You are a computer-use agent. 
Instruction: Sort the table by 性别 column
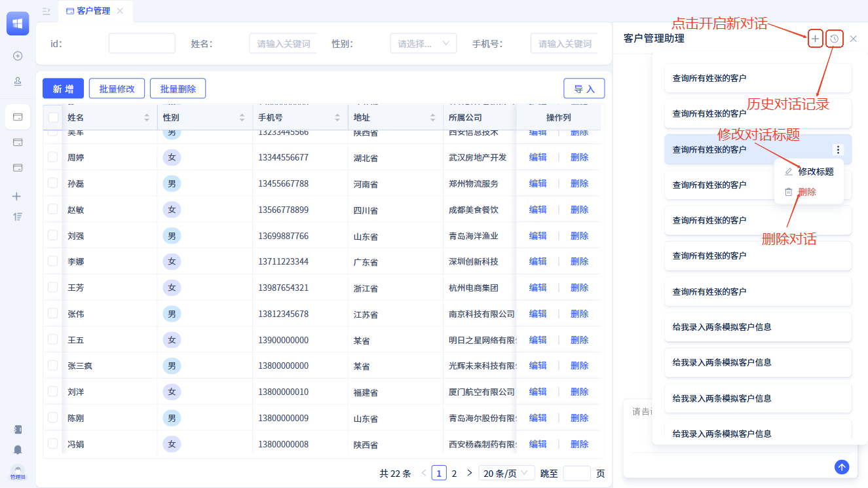(242, 118)
